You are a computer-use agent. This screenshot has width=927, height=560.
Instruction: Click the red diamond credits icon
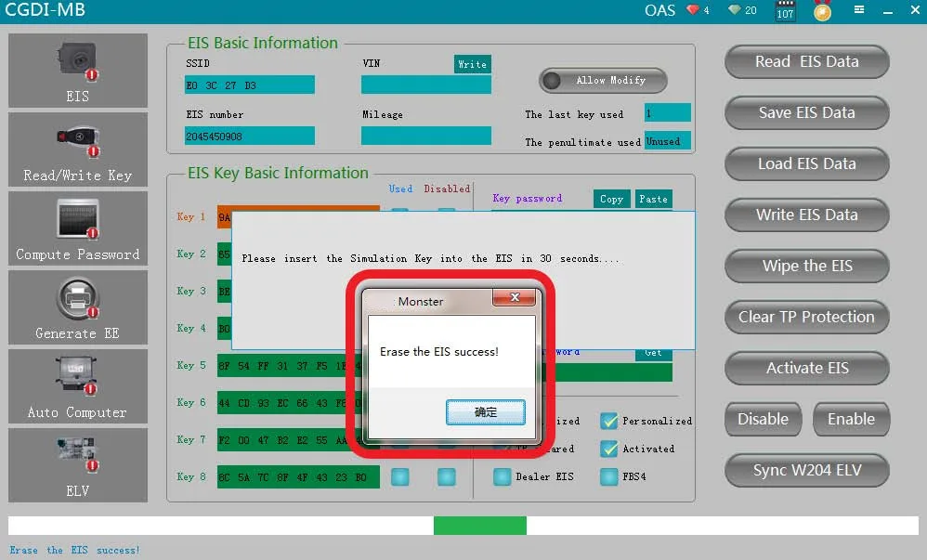coord(692,10)
